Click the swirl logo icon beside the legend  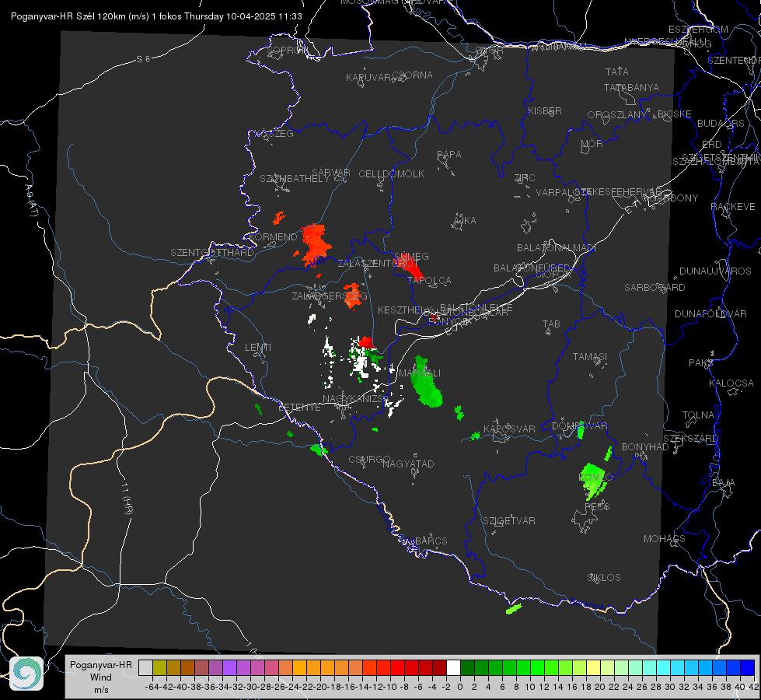[26, 674]
